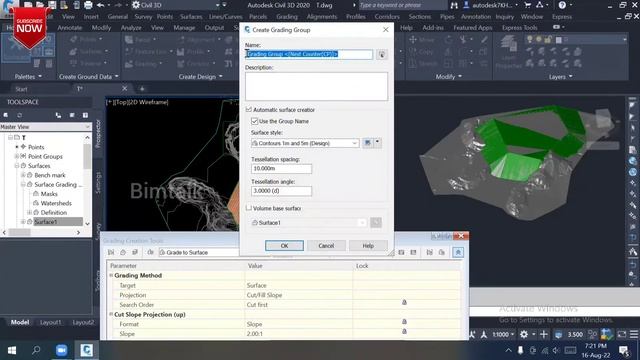The image size is (640, 360).
Task: Click the Toolspace horizontal scrollbar right arrow
Action: pyautogui.click(x=78, y=232)
